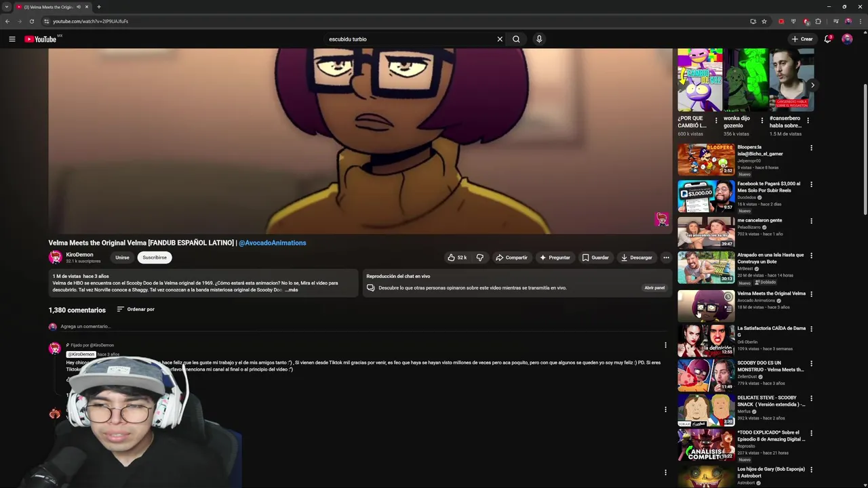The height and width of the screenshot is (488, 868).
Task: Open the YouTube hamburger guide menu
Action: tap(12, 39)
